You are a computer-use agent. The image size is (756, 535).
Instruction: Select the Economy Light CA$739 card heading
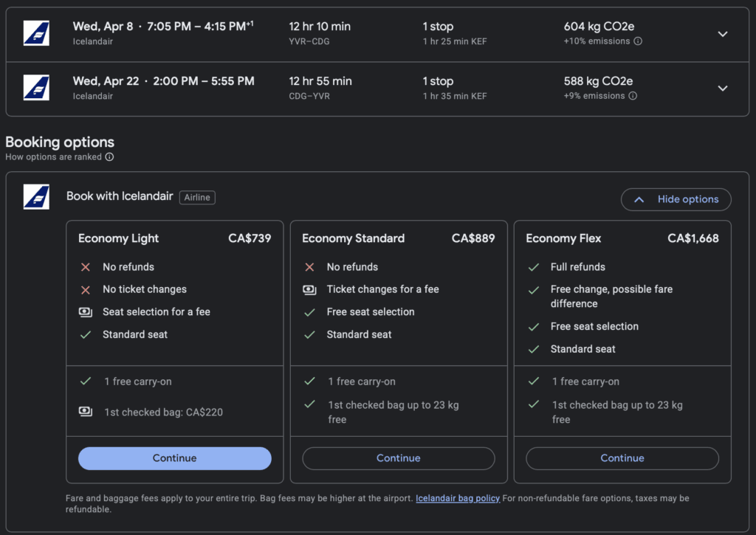(x=174, y=238)
